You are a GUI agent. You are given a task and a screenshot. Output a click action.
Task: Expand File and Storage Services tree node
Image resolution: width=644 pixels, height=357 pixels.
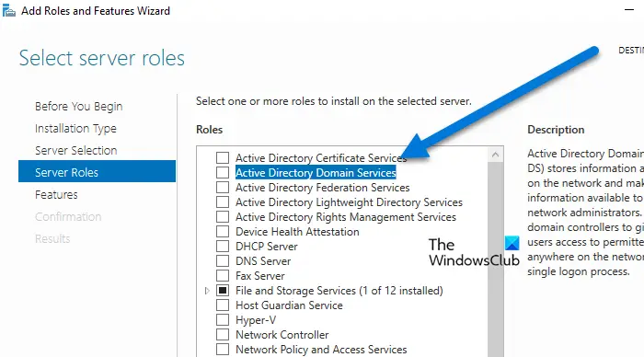coord(207,291)
